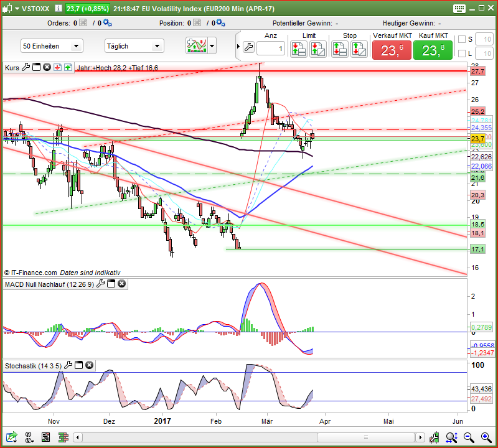
Task: Open position settings gear icon beside Position
Action: [x=221, y=23]
